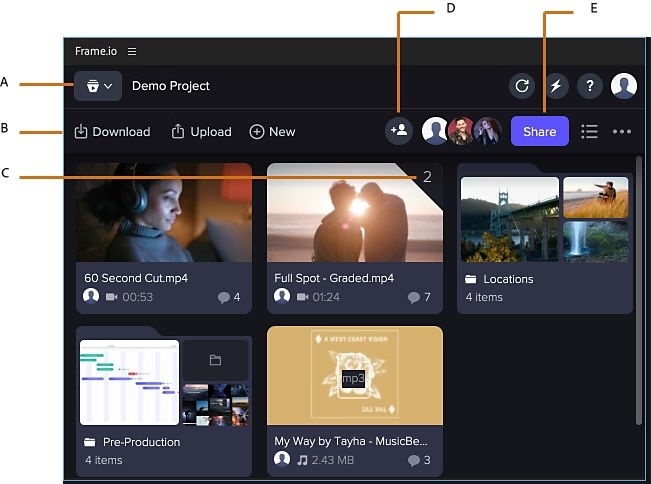Click the music note icon beside 2.43 MB
This screenshot has height=484, width=651.
click(x=302, y=460)
